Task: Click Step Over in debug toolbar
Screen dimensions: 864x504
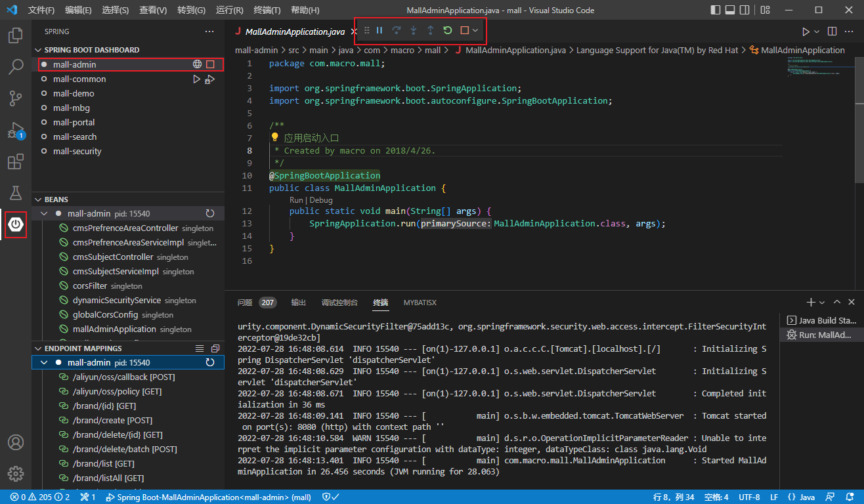Action: (397, 30)
